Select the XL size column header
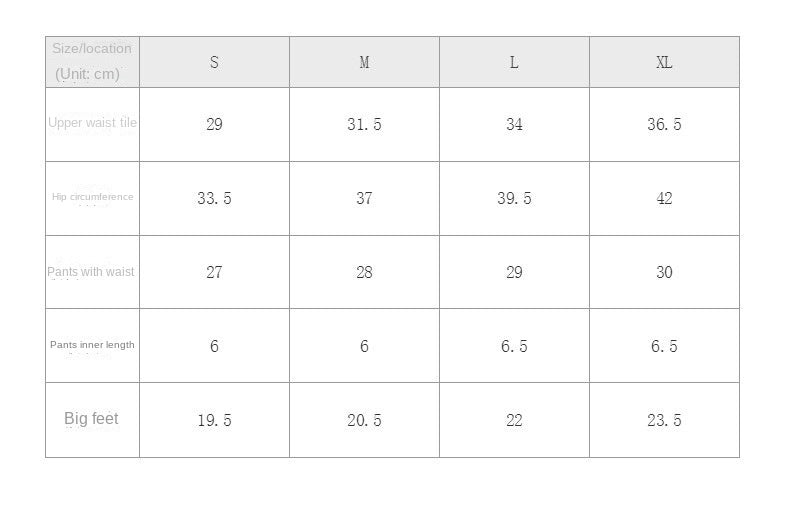The height and width of the screenshot is (512, 790). point(664,62)
